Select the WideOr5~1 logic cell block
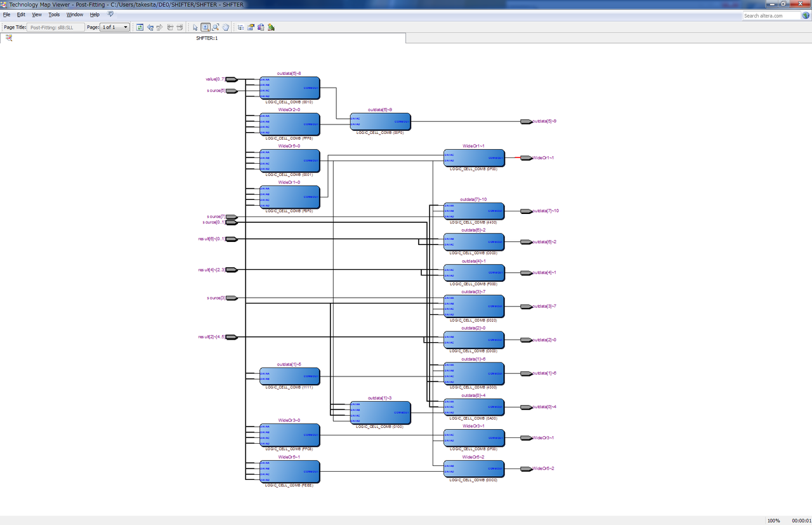Screen dimensions: 812x525 (x=289, y=472)
